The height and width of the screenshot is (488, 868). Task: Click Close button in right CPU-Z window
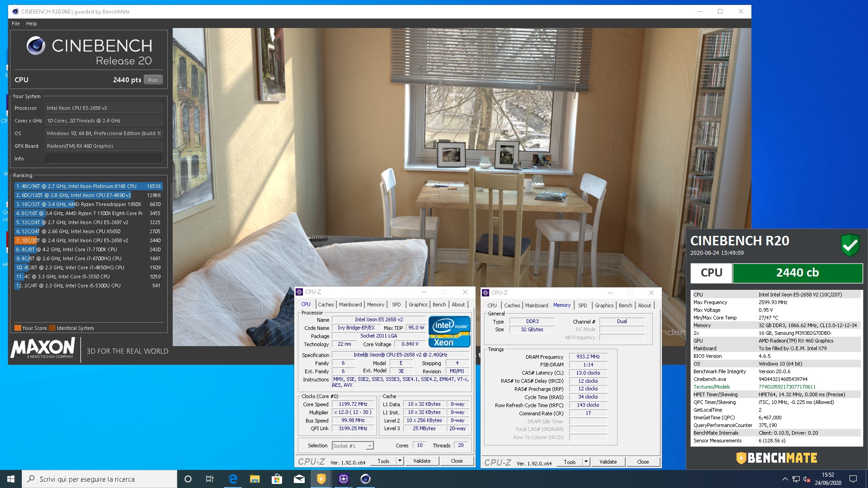pos(643,462)
